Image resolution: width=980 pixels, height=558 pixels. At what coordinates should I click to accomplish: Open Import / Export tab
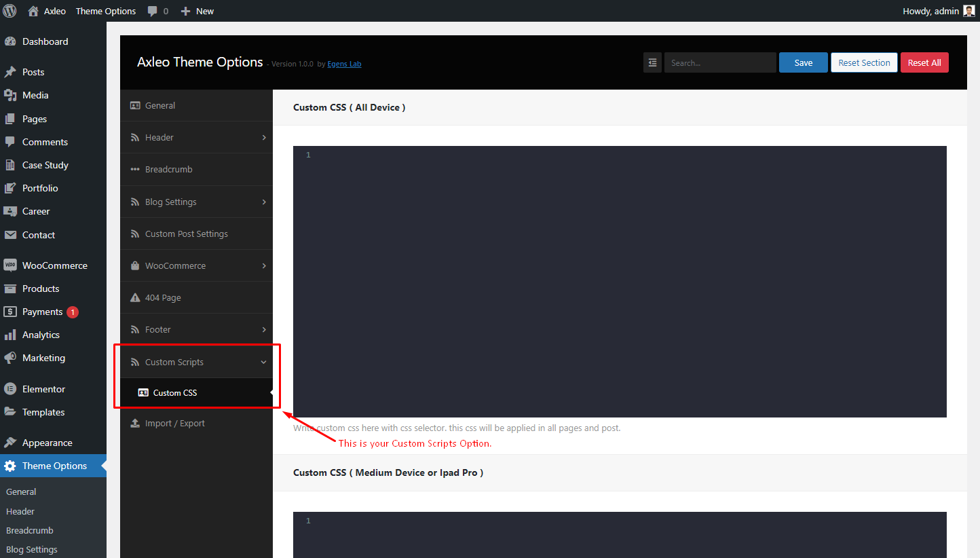(196, 423)
